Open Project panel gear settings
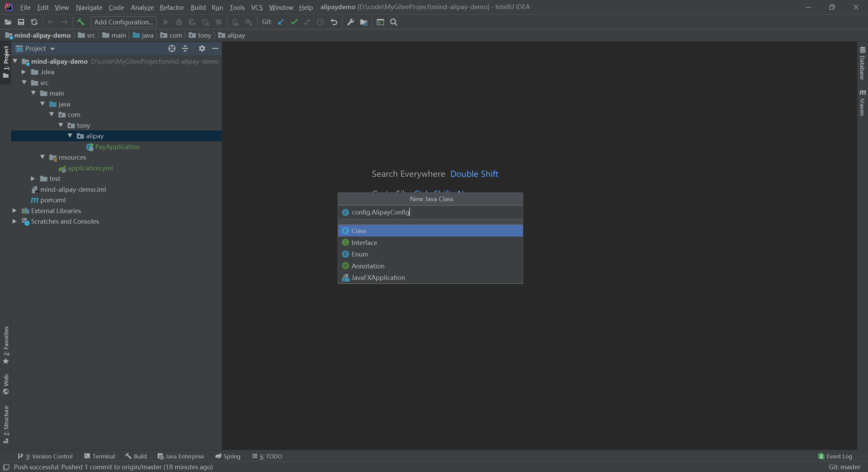The image size is (868, 472). (202, 48)
